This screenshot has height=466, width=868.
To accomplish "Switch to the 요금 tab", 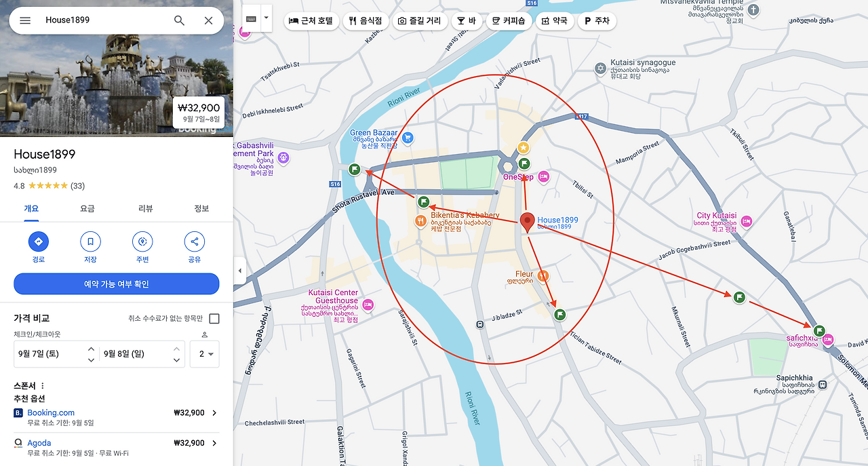I will tap(87, 209).
